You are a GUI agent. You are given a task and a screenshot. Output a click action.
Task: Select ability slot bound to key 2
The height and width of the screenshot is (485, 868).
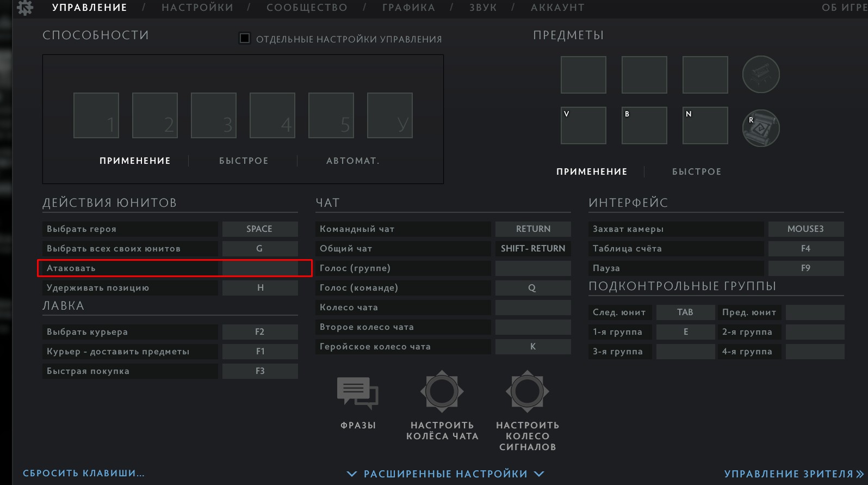pos(155,115)
